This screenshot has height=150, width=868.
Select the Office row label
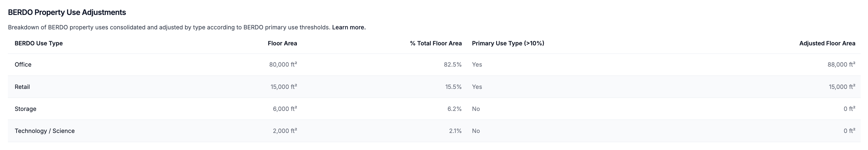point(23,65)
